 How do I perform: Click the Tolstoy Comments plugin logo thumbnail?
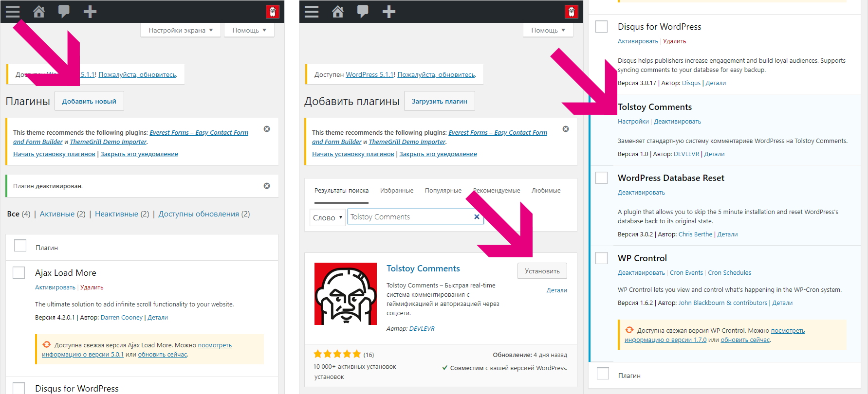click(x=346, y=294)
